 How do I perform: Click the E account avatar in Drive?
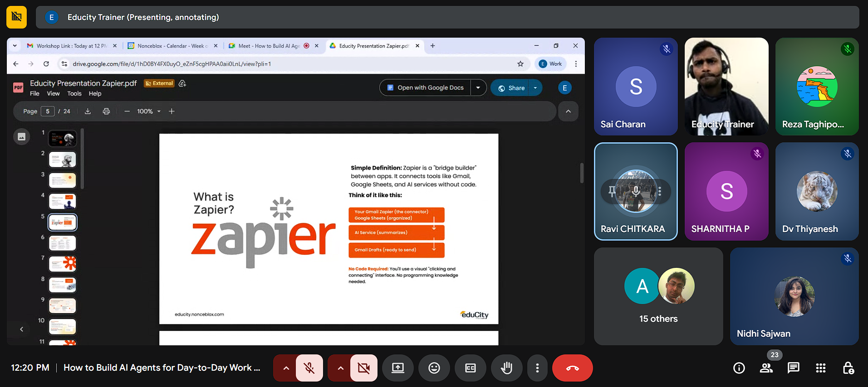564,88
